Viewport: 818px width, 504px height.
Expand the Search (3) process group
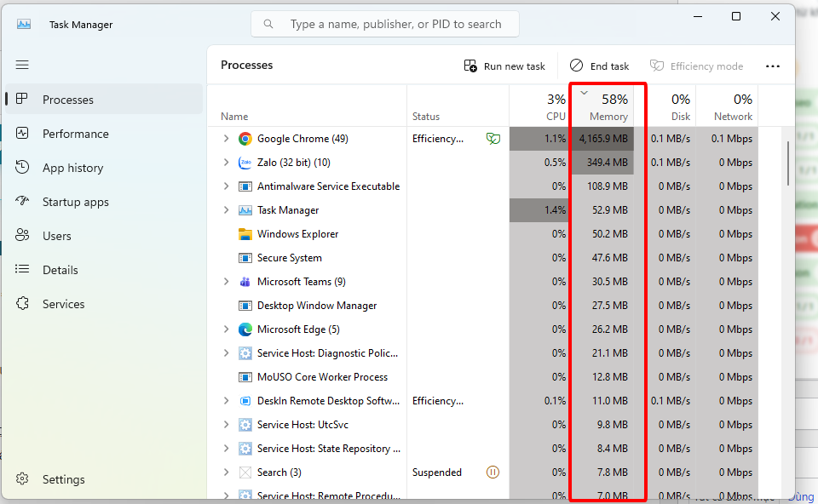226,472
